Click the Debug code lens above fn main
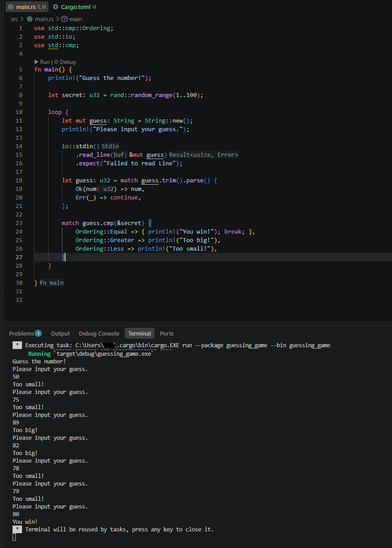Screen dimensions: 392x548 tap(68, 62)
